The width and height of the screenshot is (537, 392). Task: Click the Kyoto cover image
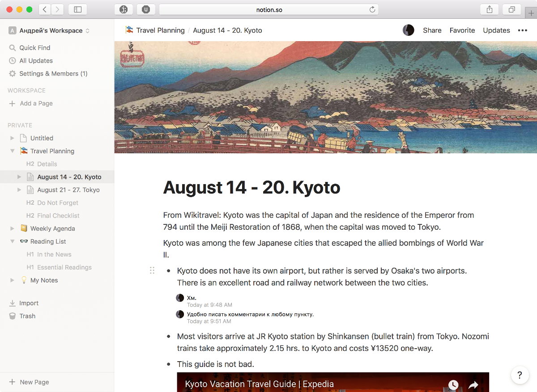click(x=326, y=97)
